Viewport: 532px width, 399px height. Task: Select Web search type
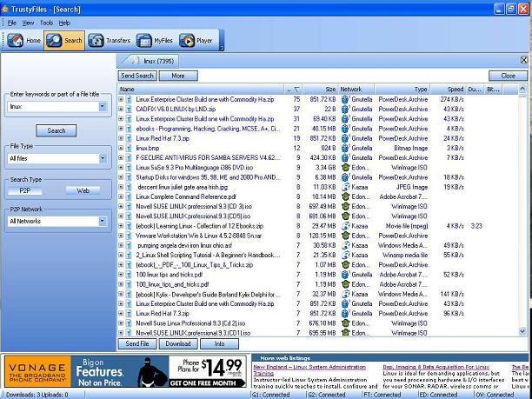pos(83,190)
